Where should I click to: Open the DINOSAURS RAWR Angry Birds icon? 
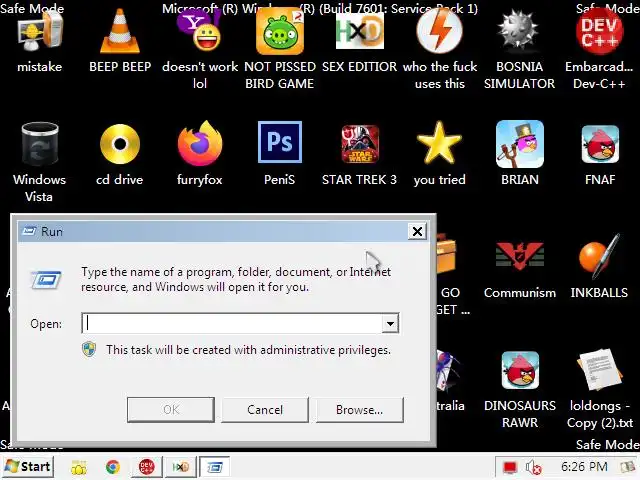[x=520, y=370]
